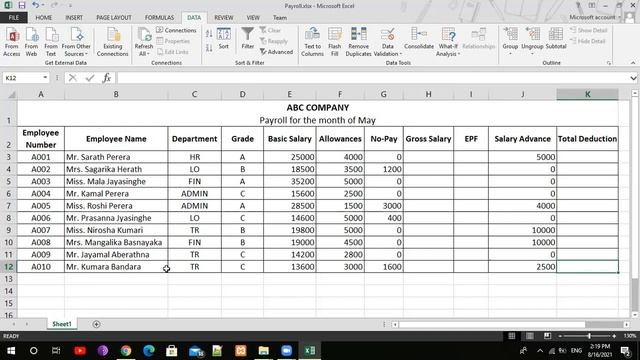Select the column E header

pos(289,94)
